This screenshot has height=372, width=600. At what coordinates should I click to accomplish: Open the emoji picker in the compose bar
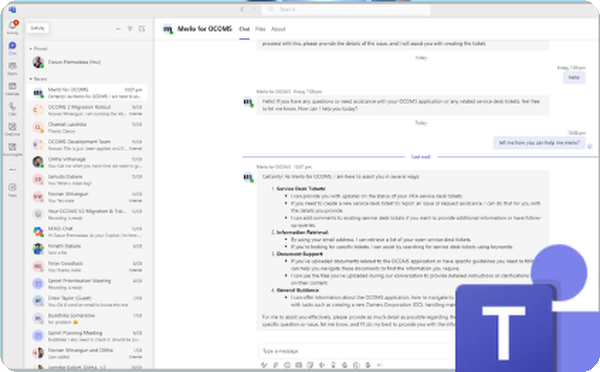(x=287, y=365)
